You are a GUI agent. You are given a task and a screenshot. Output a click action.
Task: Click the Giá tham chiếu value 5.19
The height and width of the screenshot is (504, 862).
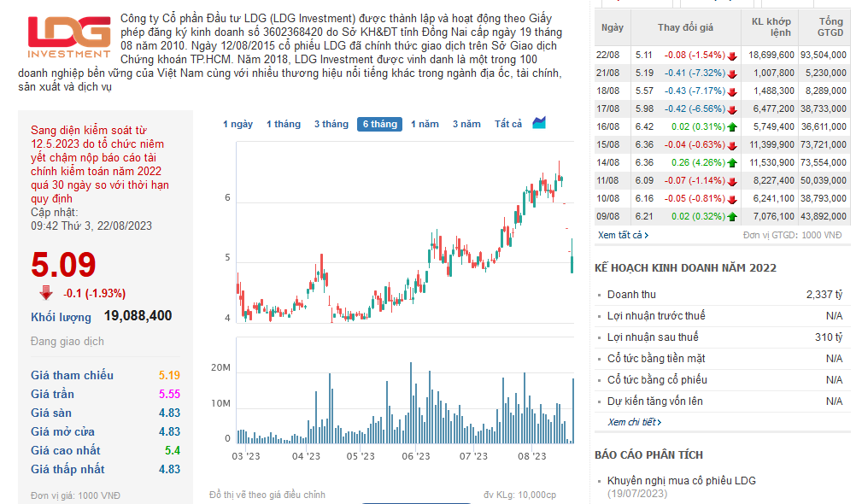pos(169,375)
